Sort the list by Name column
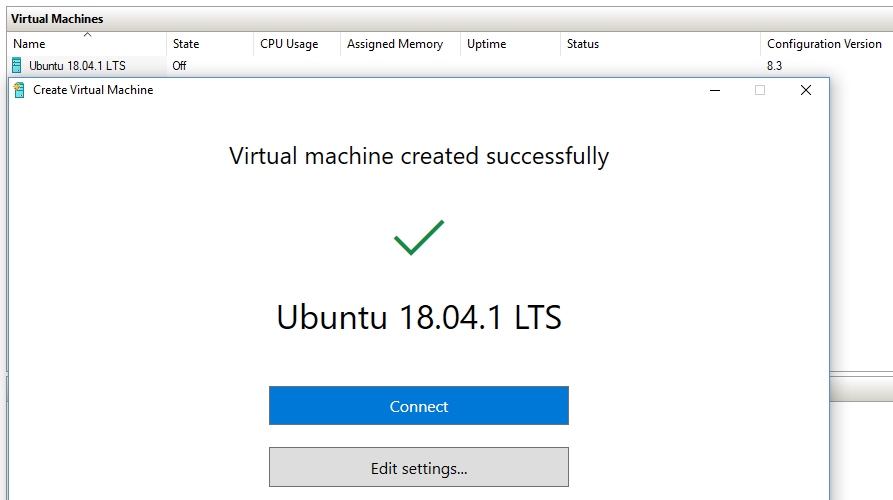The height and width of the screenshot is (500, 893). (x=30, y=44)
